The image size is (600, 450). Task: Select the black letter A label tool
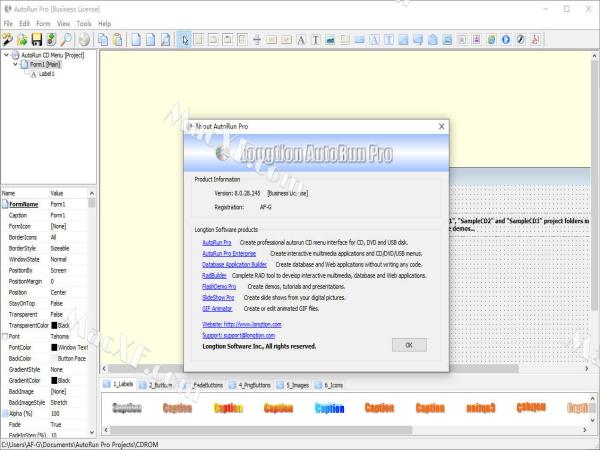pyautogui.click(x=301, y=39)
